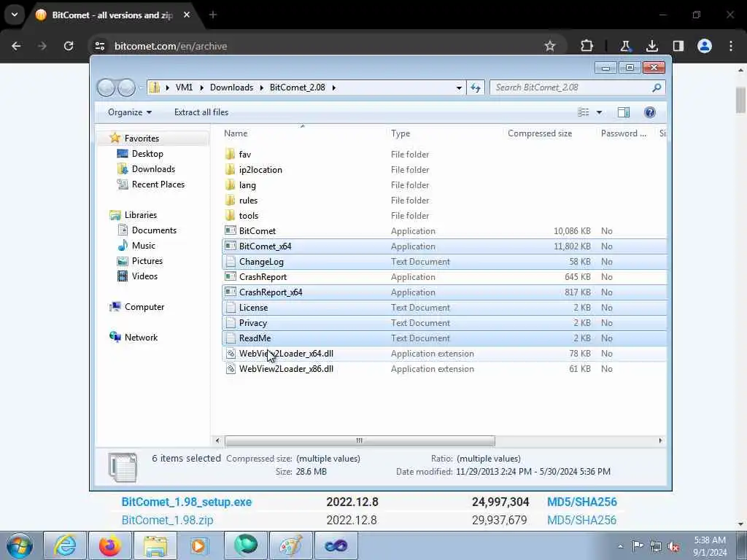The width and height of the screenshot is (747, 560).
Task: Expand the chevron after Downloads in path
Action: [262, 87]
